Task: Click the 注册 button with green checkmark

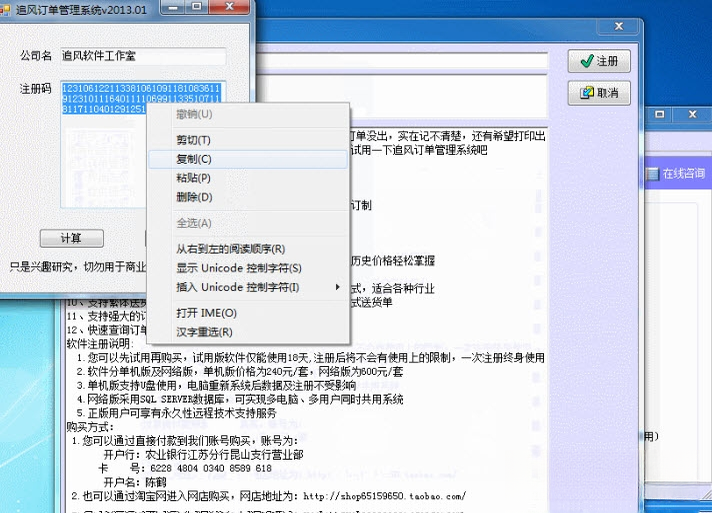Action: 599,61
